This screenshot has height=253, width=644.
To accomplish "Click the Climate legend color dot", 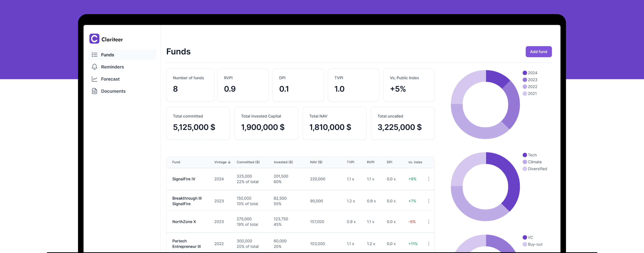I will point(525,162).
